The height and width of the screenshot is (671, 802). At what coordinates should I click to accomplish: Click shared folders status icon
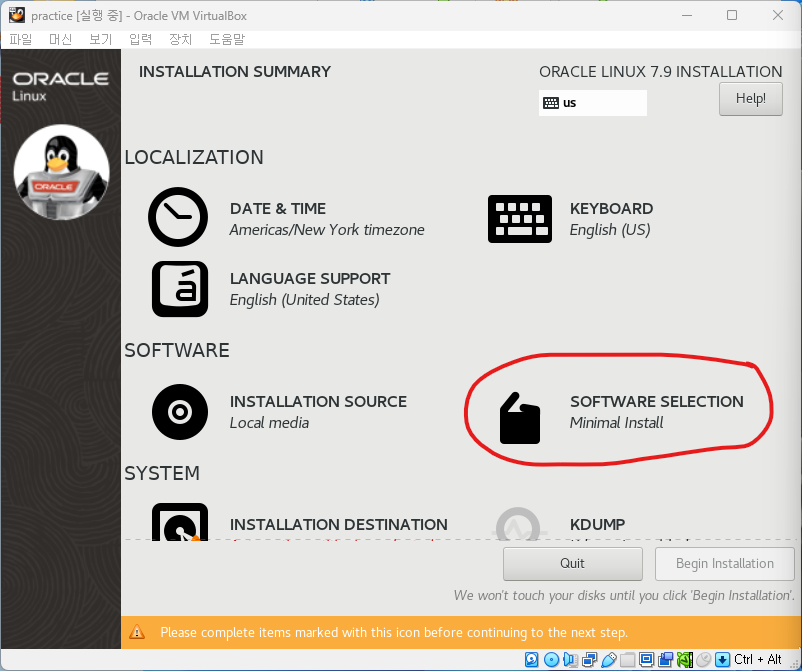click(x=628, y=659)
